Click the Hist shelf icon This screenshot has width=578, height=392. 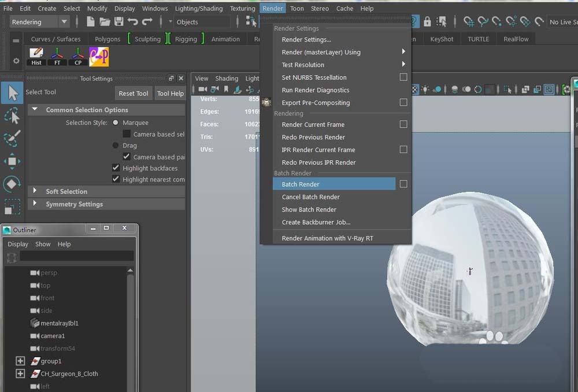point(36,56)
